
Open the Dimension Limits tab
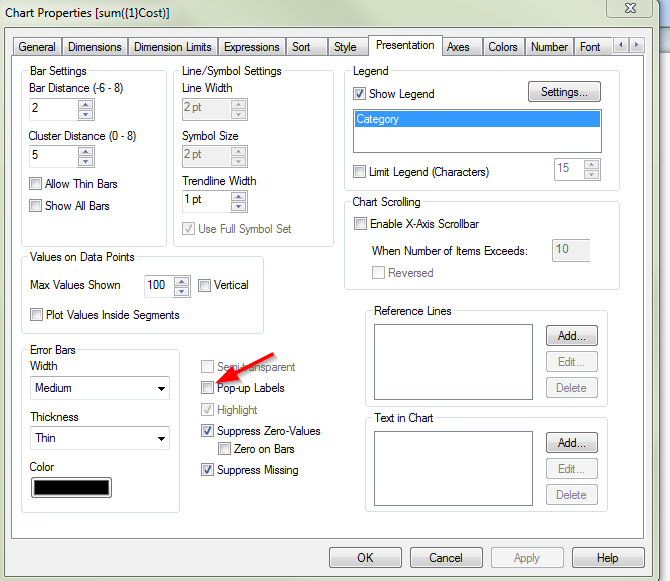coord(173,47)
